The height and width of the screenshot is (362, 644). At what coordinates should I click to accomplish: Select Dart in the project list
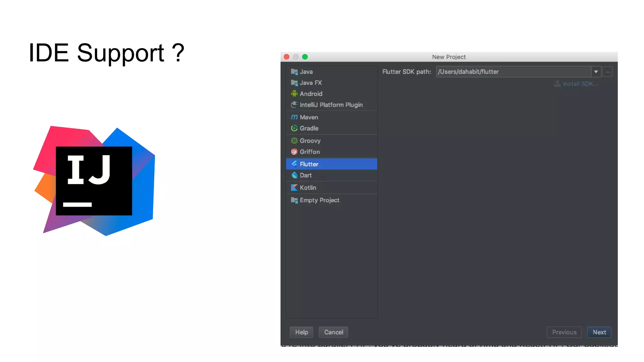331,175
